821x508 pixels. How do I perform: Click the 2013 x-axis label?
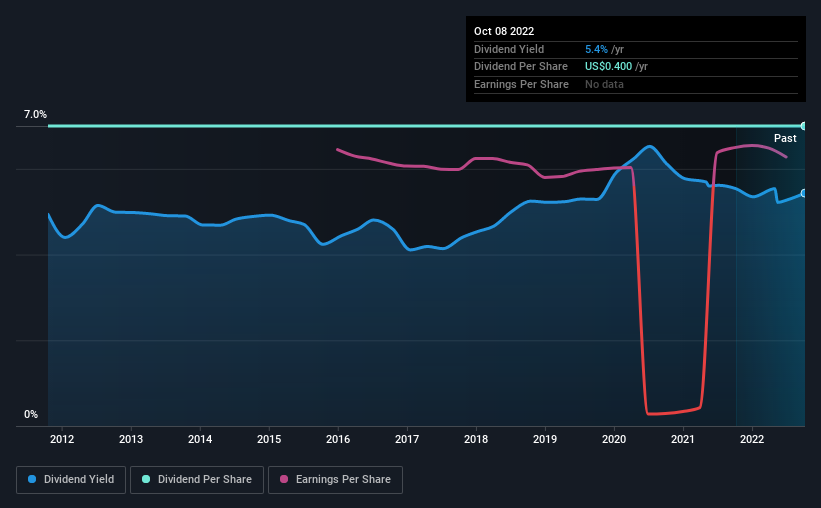point(131,439)
